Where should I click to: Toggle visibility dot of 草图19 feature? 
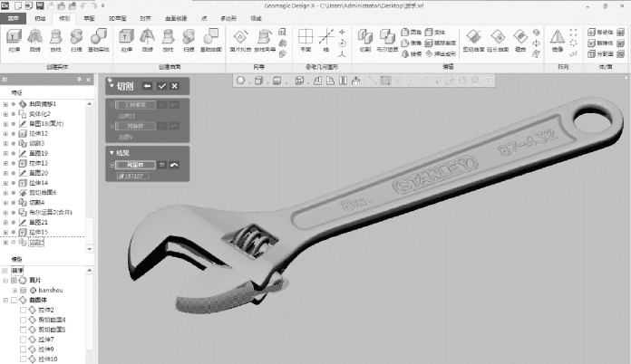coord(14,153)
